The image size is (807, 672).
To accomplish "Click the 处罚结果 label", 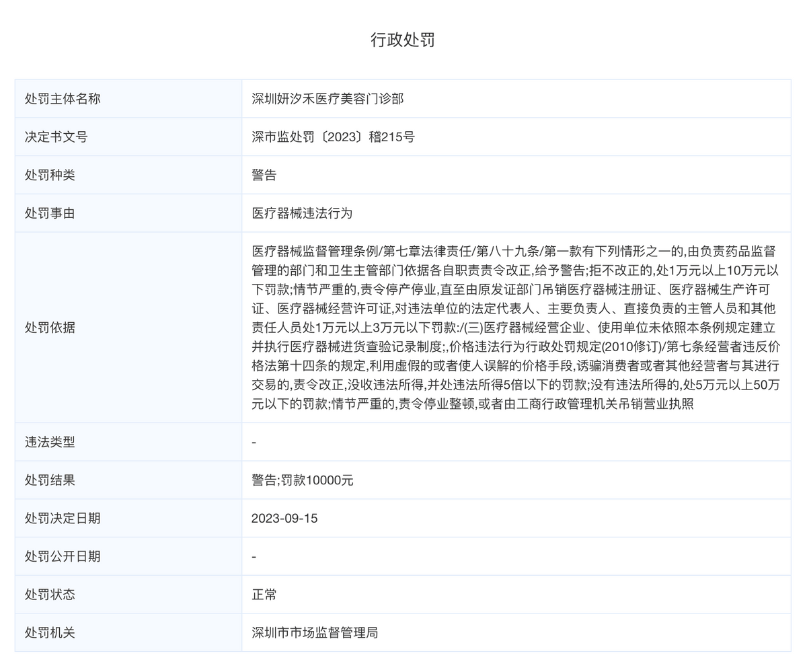I will [50, 480].
